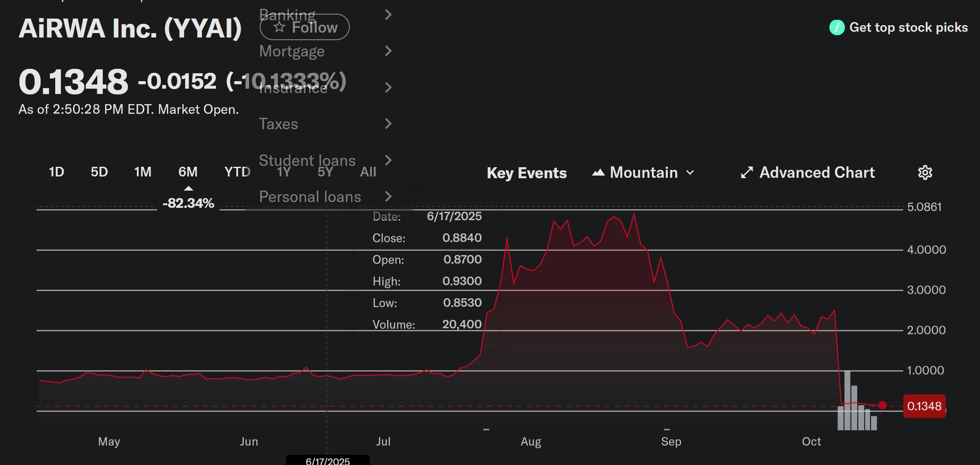Select the 5D time range

pyautogui.click(x=99, y=172)
